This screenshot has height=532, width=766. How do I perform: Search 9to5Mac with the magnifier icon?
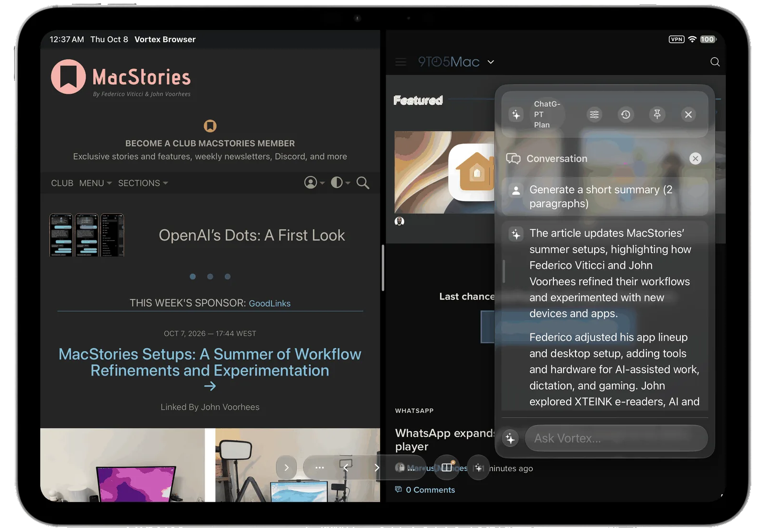click(715, 62)
